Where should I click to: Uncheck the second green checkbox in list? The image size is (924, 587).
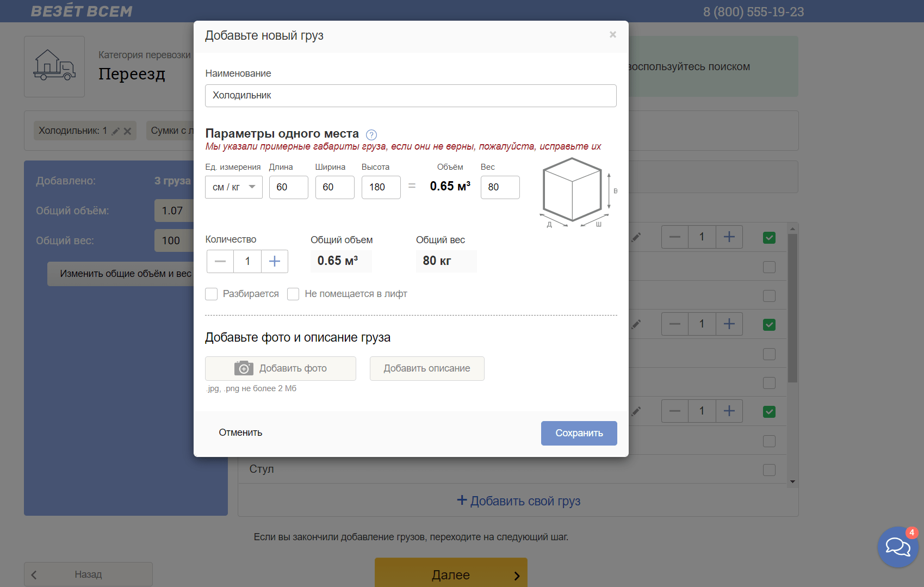click(x=769, y=325)
